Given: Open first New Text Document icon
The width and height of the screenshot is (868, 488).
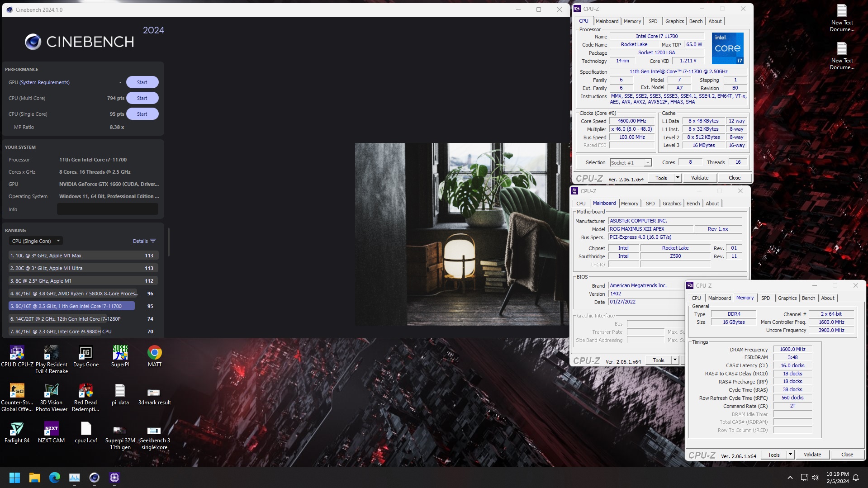Looking at the screenshot, I should click(842, 18).
